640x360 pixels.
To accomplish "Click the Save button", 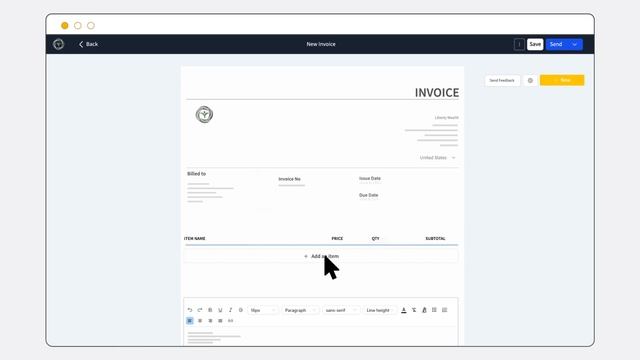I will [x=535, y=44].
